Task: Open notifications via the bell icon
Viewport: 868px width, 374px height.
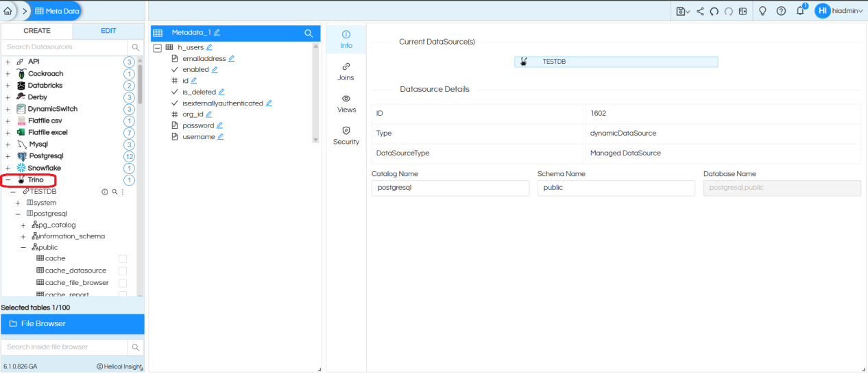Action: (x=800, y=11)
